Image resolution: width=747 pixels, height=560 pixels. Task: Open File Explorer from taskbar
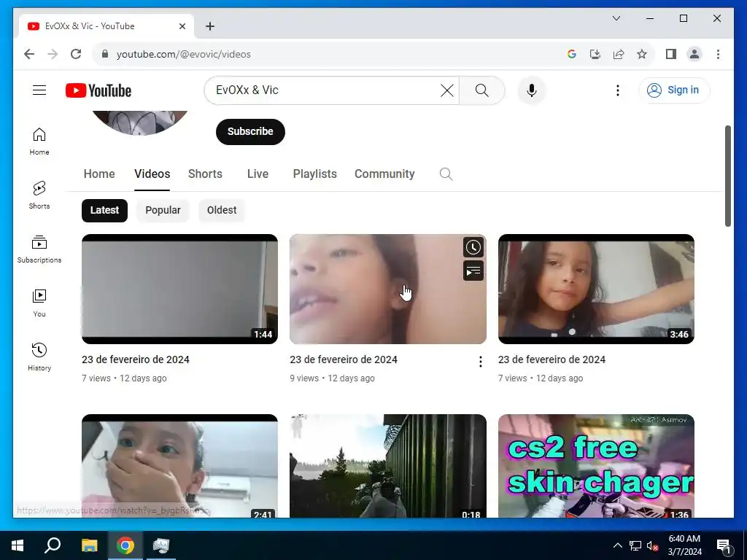(x=89, y=545)
